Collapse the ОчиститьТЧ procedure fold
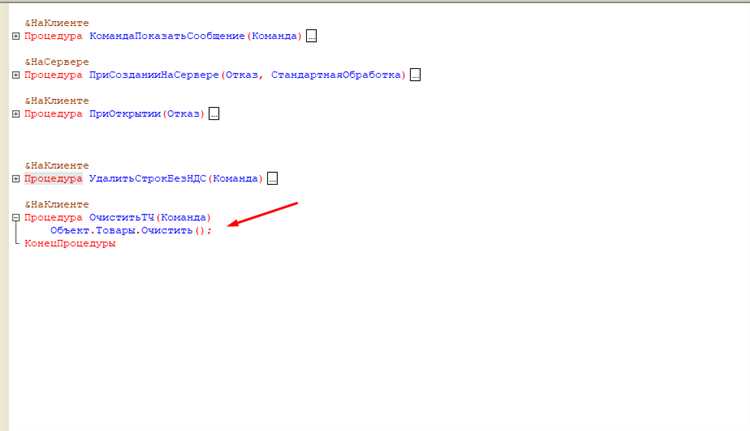750x431 pixels. (x=16, y=218)
